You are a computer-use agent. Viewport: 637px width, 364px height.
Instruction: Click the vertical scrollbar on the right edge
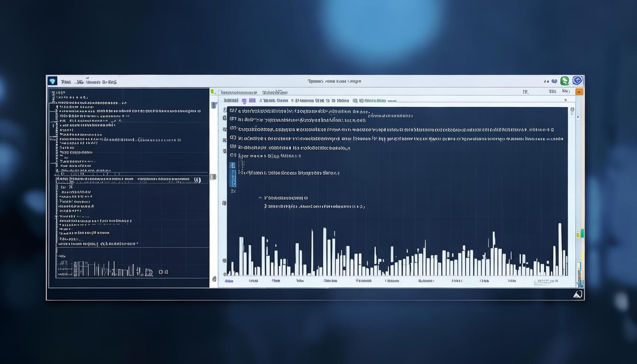[572, 190]
